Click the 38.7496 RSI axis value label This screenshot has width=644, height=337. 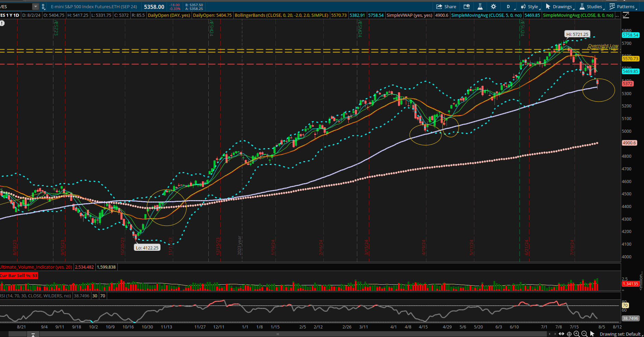coord(630,318)
